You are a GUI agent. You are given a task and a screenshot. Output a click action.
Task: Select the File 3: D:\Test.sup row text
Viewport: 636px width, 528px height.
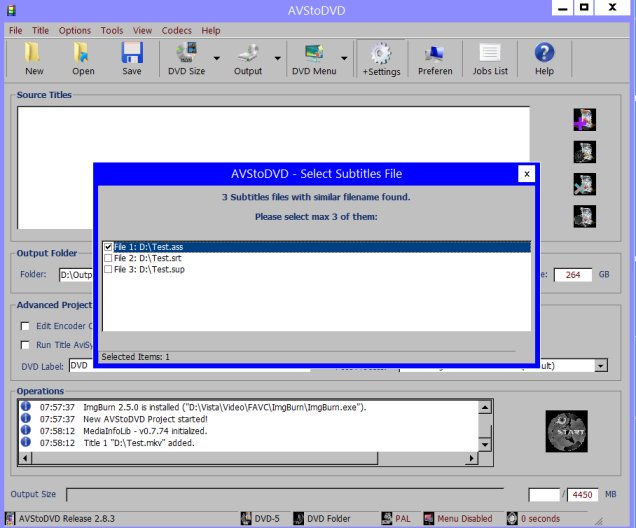[149, 269]
